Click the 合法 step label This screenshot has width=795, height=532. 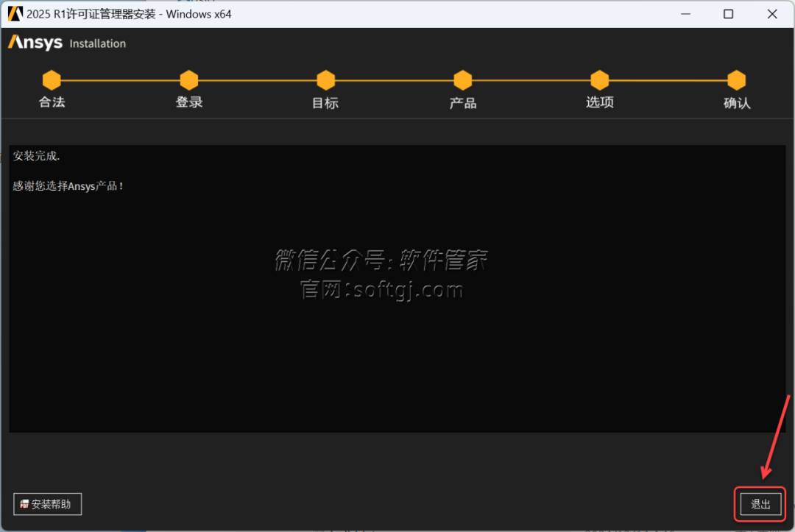tap(52, 102)
